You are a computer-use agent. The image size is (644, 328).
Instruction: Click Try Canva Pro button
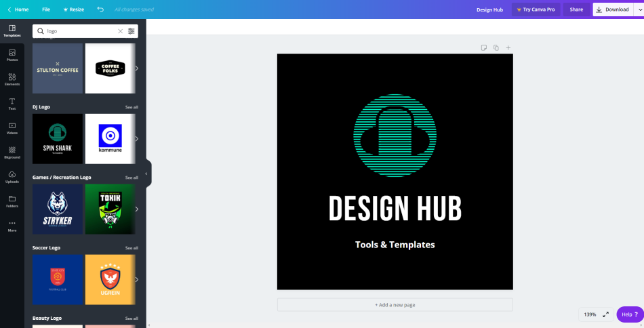point(536,9)
